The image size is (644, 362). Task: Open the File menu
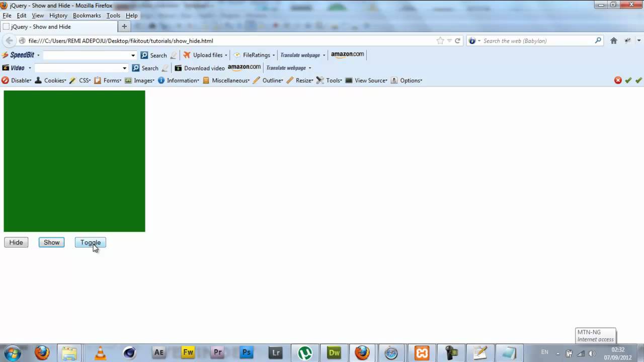7,16
